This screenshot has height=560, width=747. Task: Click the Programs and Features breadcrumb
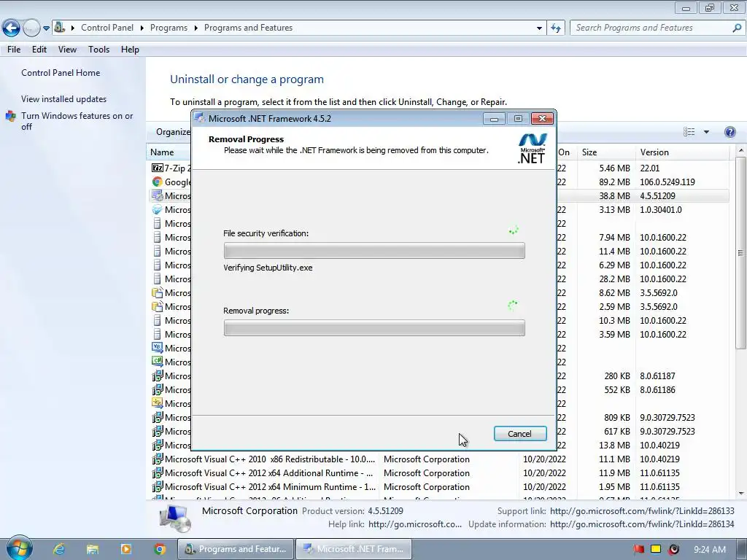pos(248,28)
